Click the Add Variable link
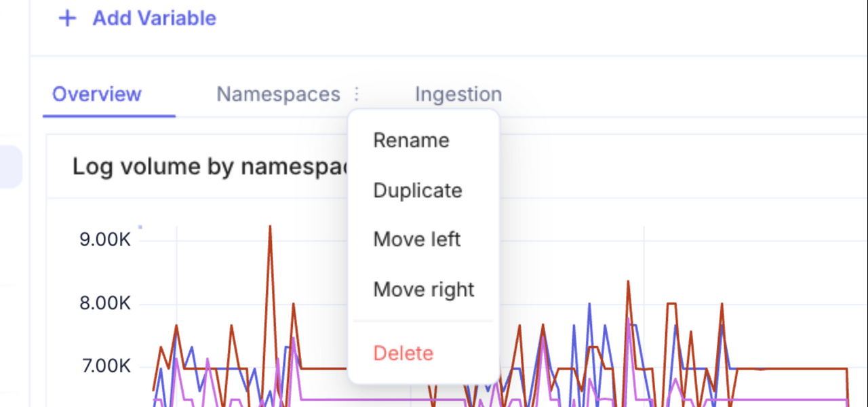 click(x=154, y=18)
